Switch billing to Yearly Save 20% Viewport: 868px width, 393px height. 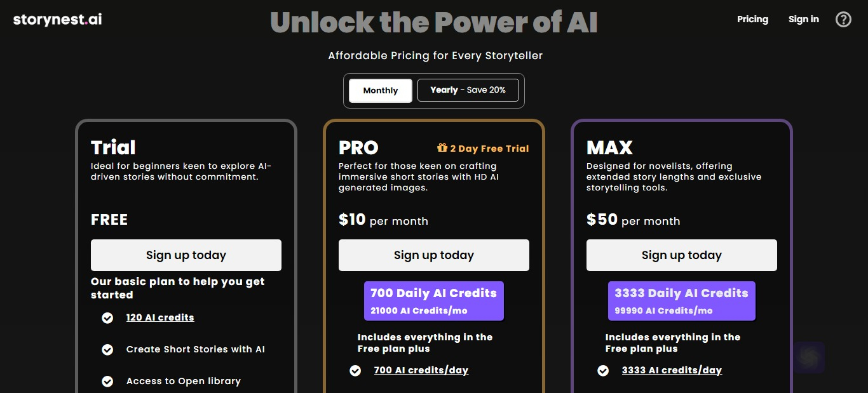(x=468, y=90)
